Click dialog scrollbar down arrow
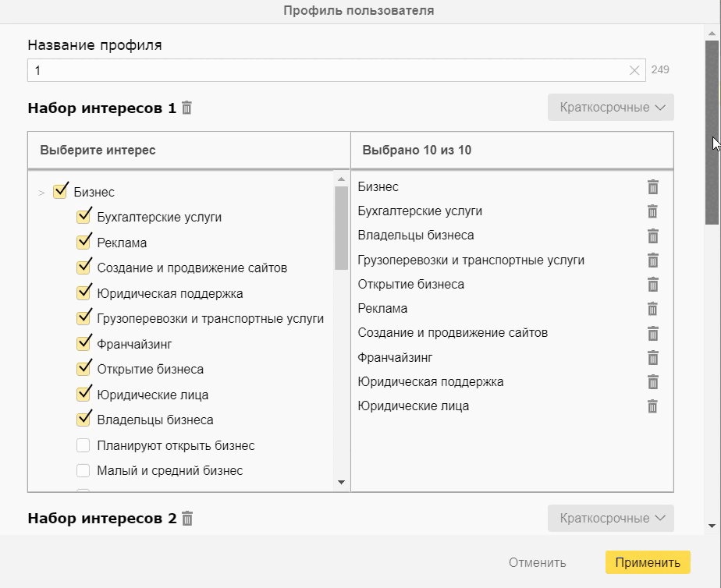721x588 pixels. (712, 526)
